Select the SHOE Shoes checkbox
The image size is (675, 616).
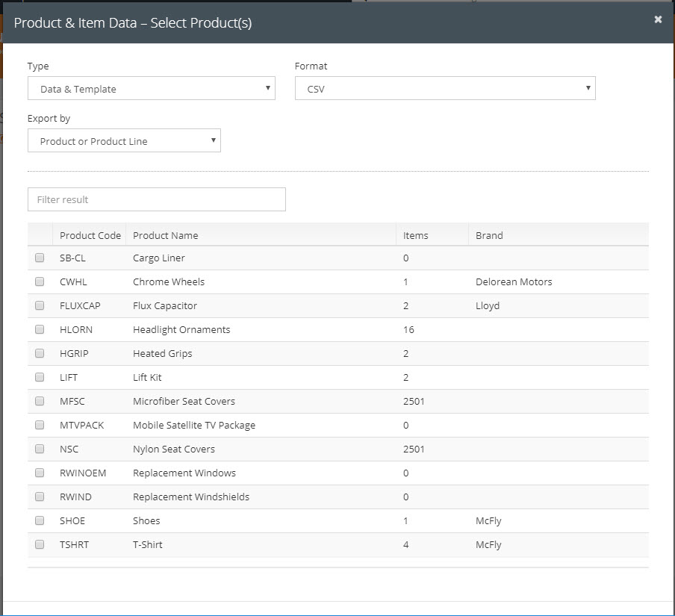(40, 520)
